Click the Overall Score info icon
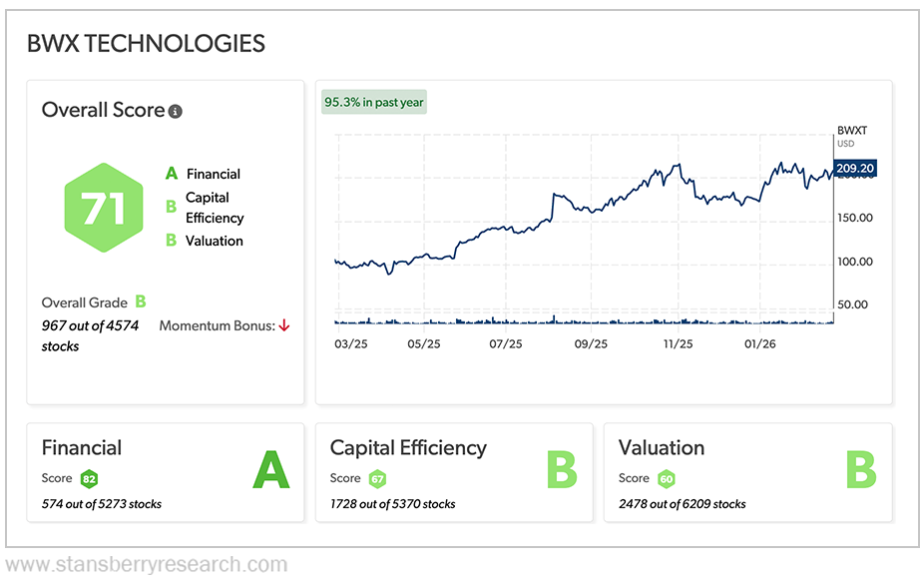Screen dimensions: 924x583 point(176,112)
